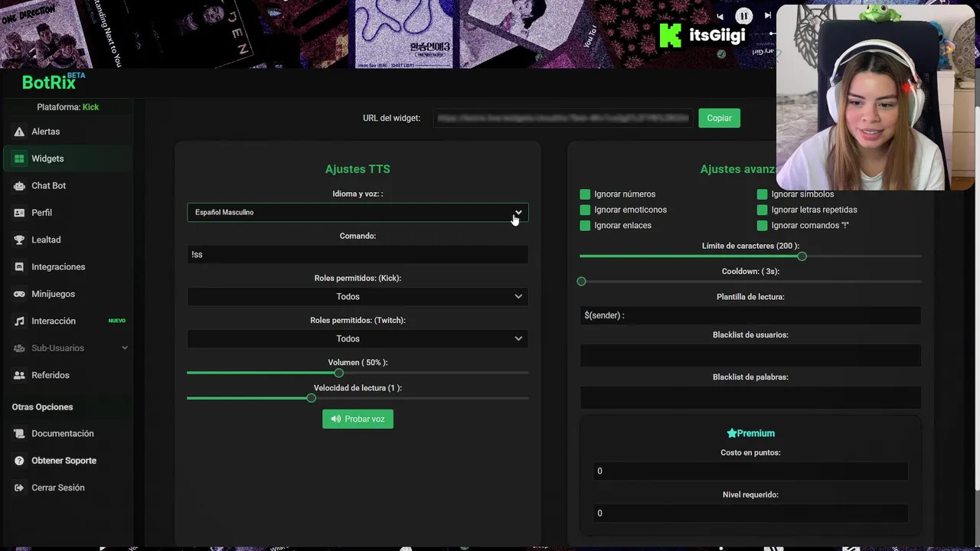Go to Integraciones section

(67, 267)
